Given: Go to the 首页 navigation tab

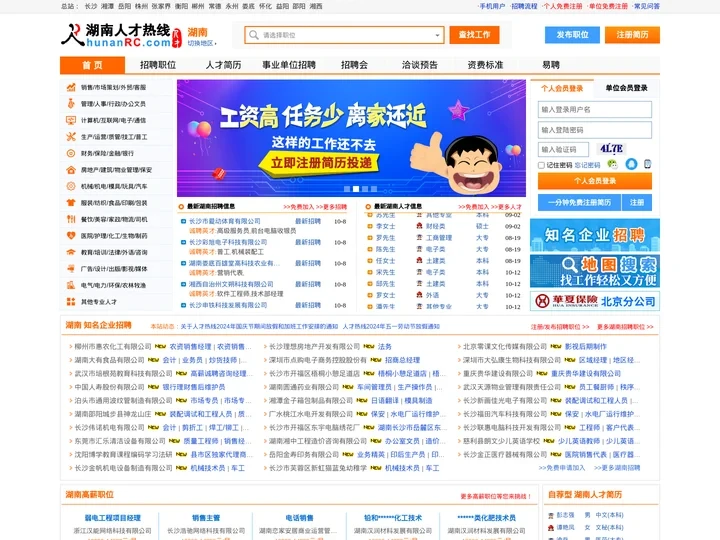Looking at the screenshot, I should click(92, 65).
